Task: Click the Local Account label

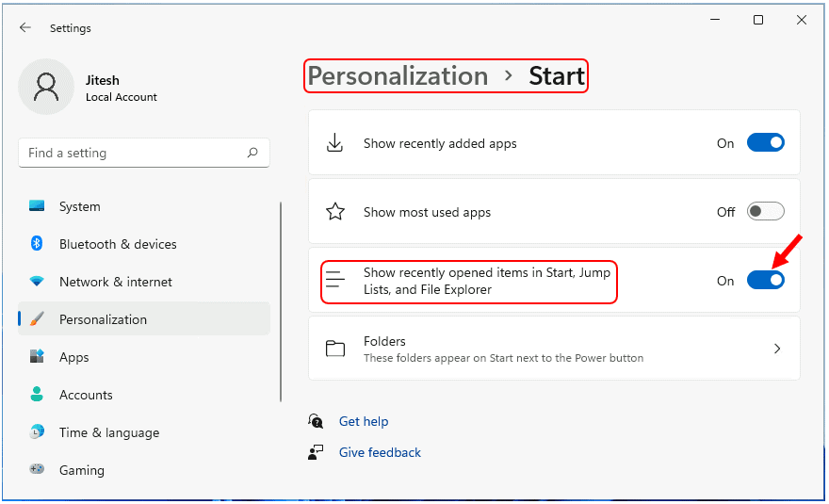Action: tap(122, 97)
